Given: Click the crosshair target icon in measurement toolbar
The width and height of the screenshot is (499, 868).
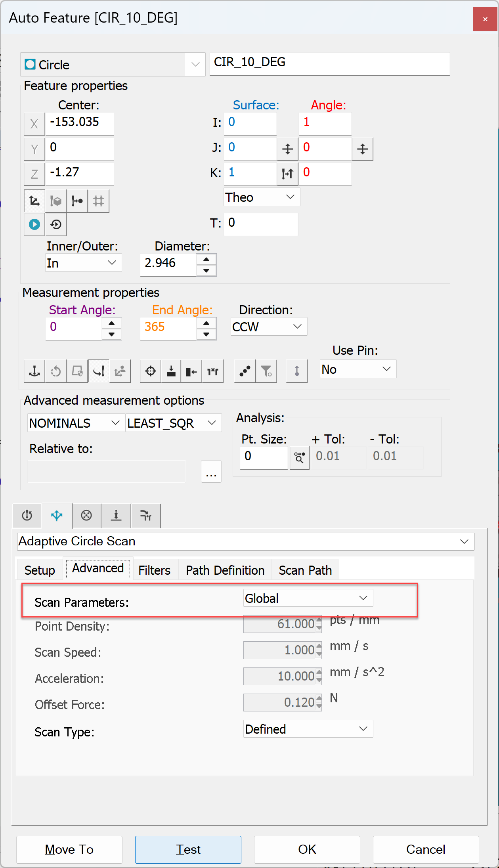Looking at the screenshot, I should pos(150,371).
